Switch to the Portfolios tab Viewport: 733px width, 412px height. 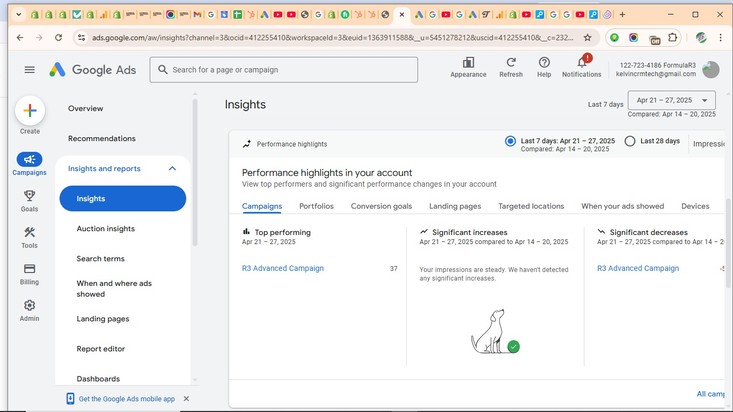click(x=316, y=206)
